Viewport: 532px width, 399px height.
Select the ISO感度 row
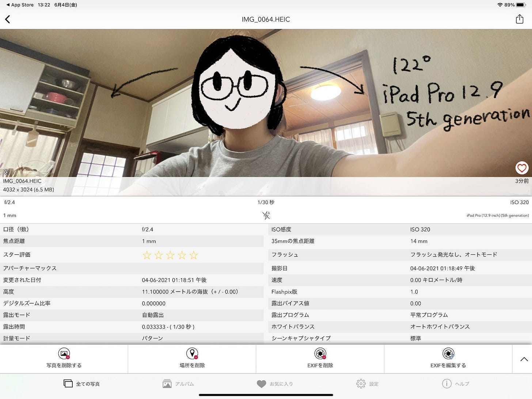(400, 229)
